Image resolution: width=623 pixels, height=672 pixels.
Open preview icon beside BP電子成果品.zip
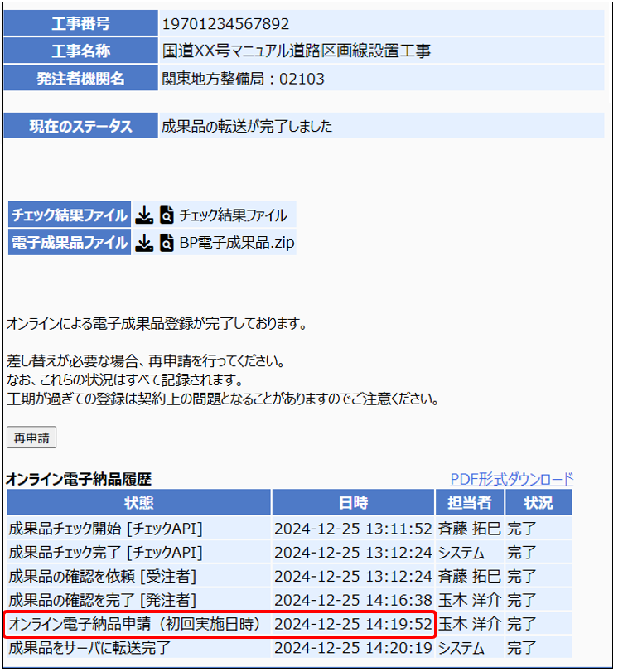tap(167, 243)
